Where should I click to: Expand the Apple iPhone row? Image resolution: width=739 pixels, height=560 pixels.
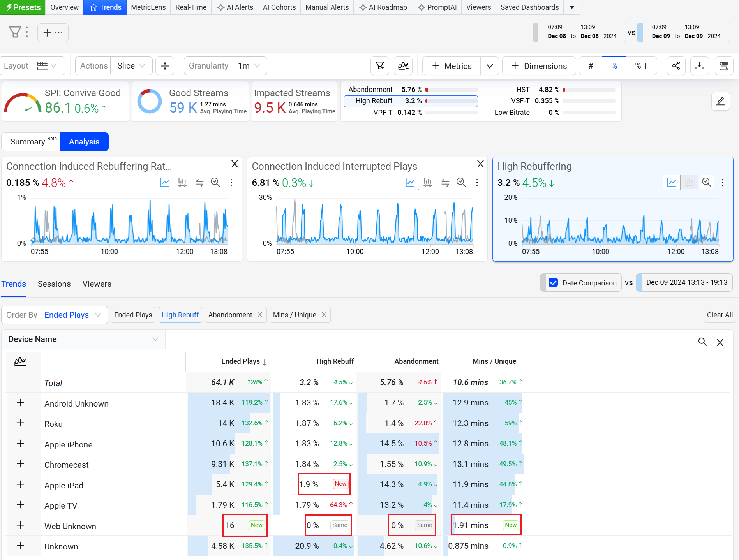pos(21,444)
